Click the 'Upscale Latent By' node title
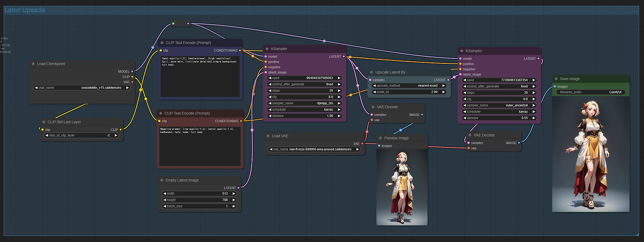Image resolution: width=644 pixels, height=242 pixels. [390, 72]
